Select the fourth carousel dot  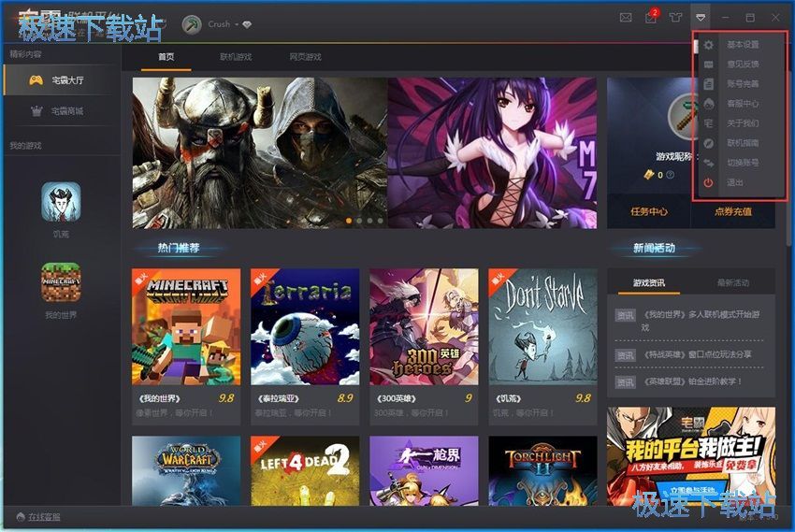[381, 221]
